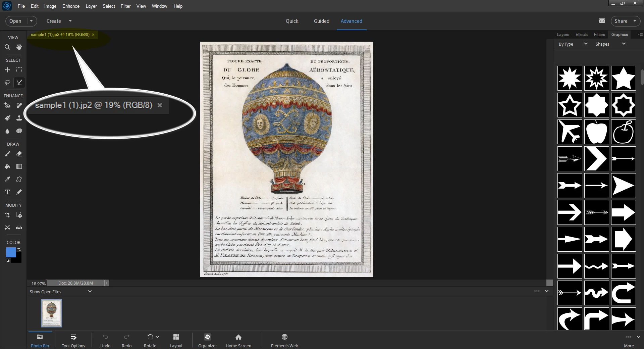Select the Paint Bucket tool
The width and height of the screenshot is (644, 349).
click(7, 166)
